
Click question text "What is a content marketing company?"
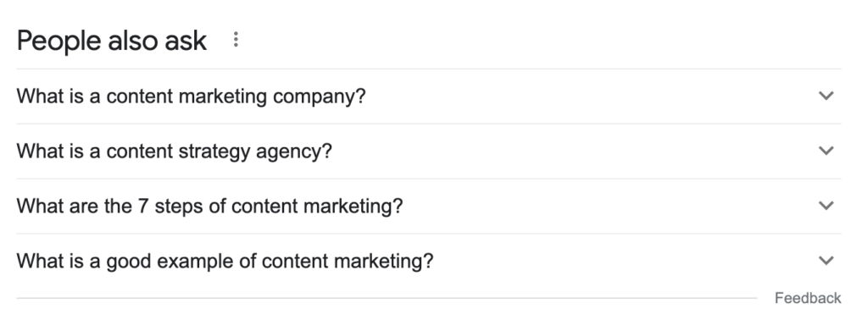pos(191,97)
